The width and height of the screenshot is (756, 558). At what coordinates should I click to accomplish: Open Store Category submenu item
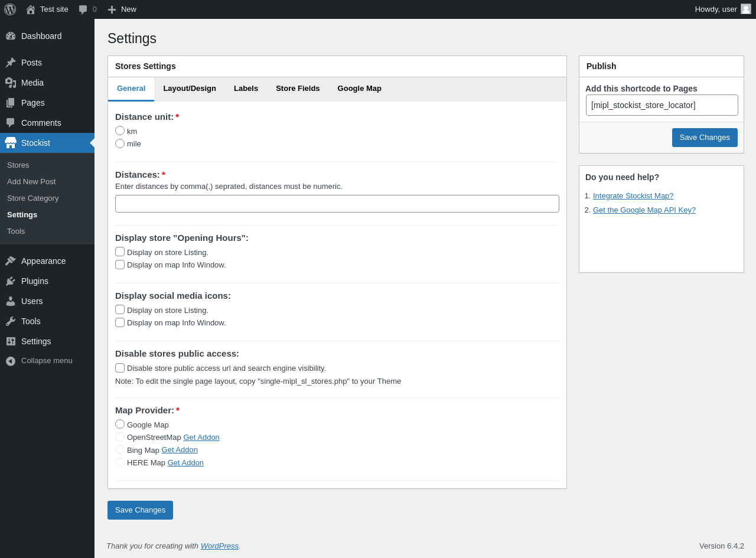(33, 198)
